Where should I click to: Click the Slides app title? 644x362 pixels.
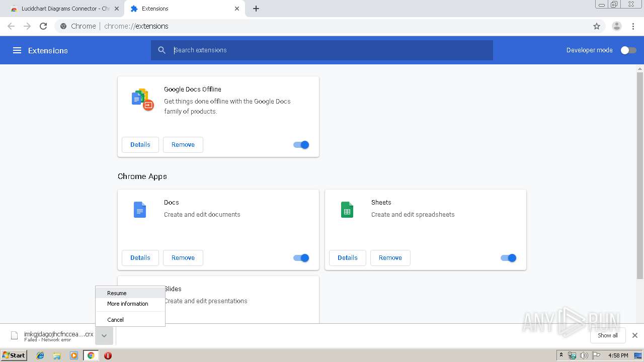(173, 289)
